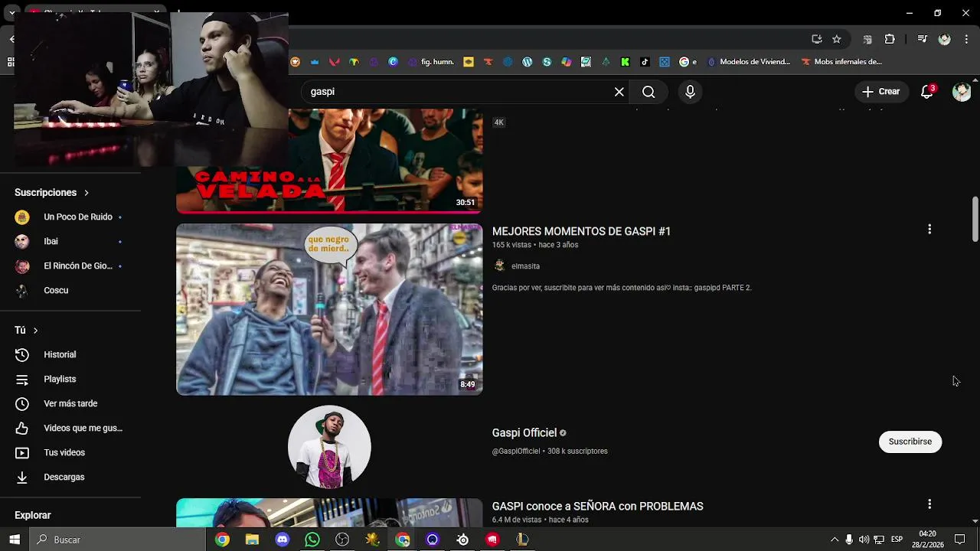Expand the Tú section chevron
The height and width of the screenshot is (551, 980).
35,331
